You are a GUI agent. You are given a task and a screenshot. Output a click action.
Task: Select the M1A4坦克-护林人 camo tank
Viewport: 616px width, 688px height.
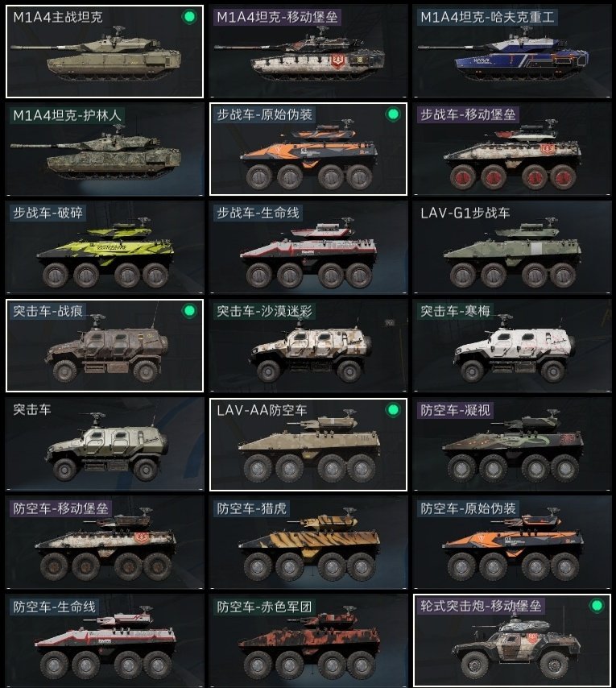coord(105,149)
